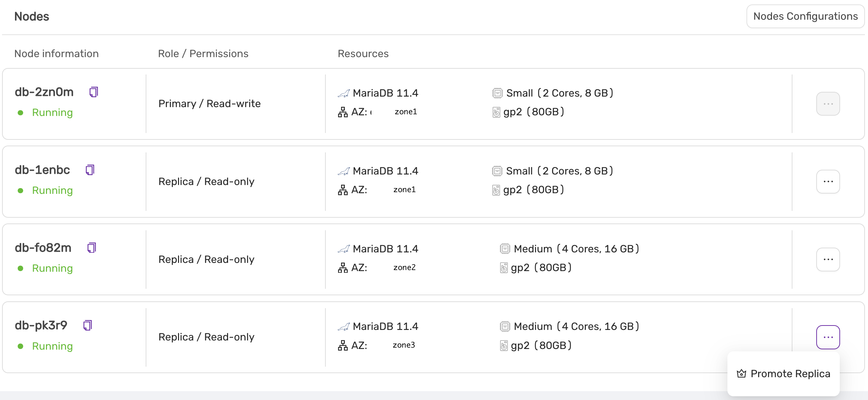Copy the db-2zn0m node name

point(94,92)
